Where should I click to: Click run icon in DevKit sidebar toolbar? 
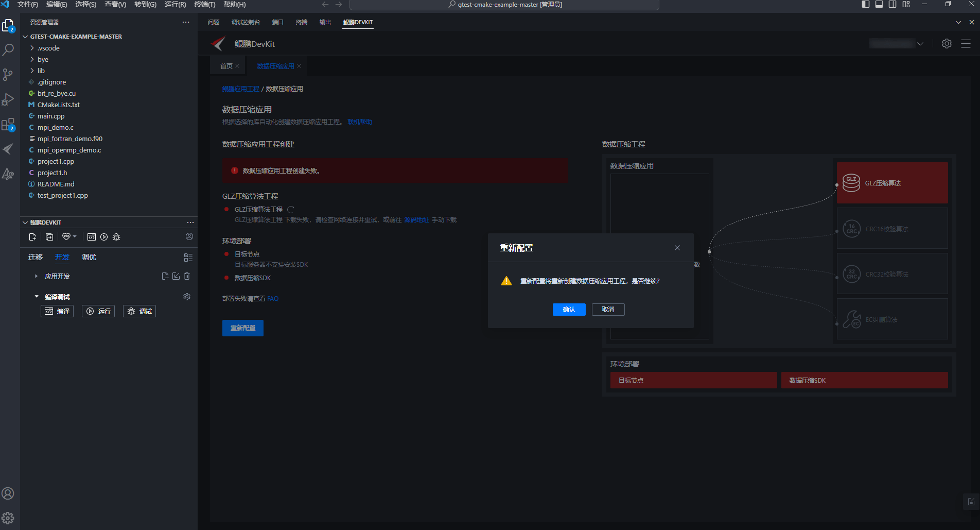point(104,237)
